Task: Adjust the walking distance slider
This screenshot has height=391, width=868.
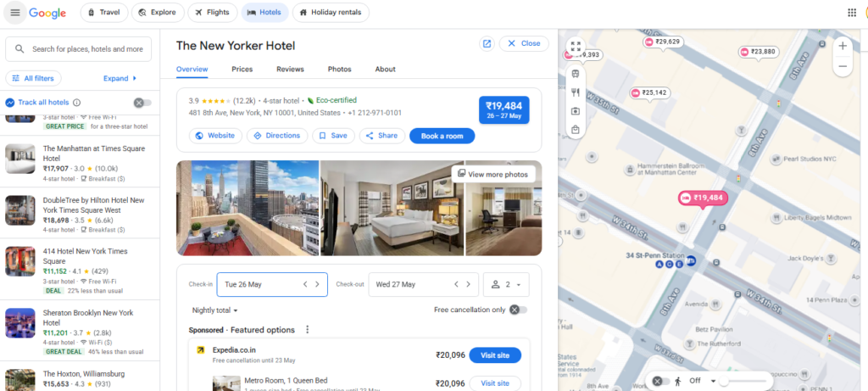Action: tap(723, 381)
